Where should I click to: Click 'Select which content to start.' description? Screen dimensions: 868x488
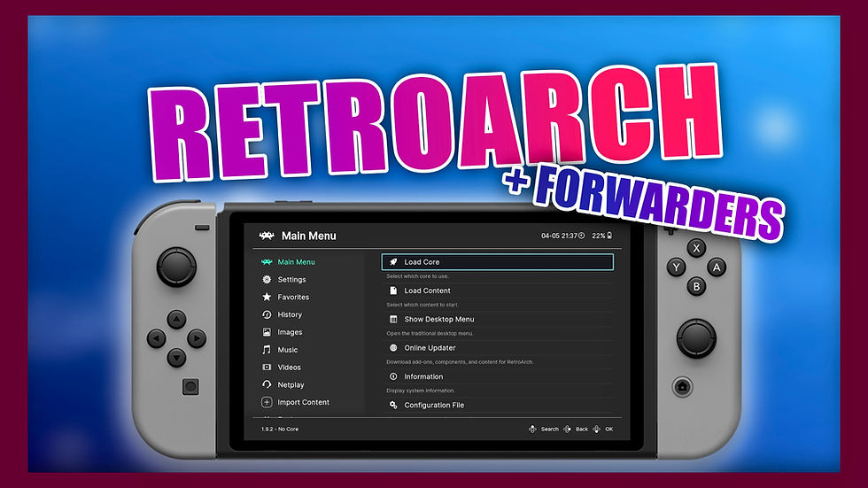[x=422, y=305]
